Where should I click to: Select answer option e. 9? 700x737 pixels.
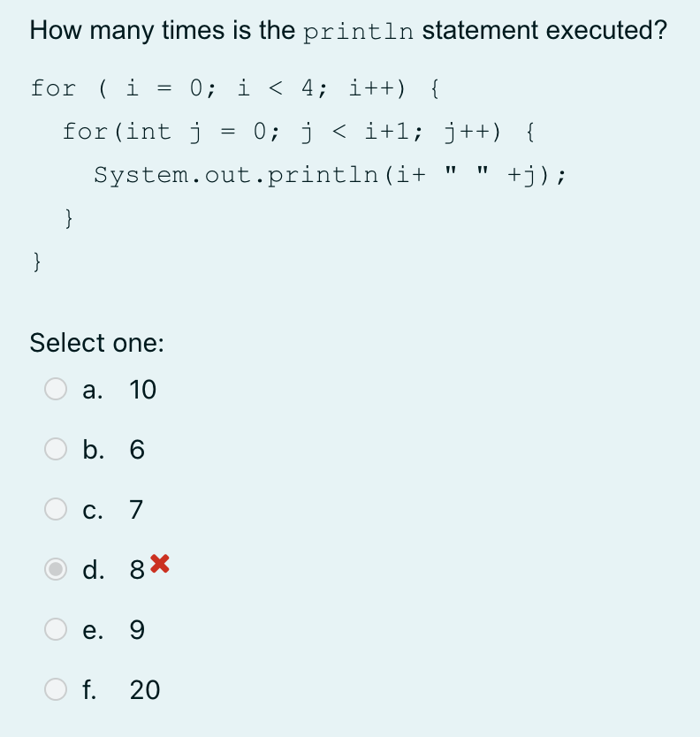(x=56, y=629)
